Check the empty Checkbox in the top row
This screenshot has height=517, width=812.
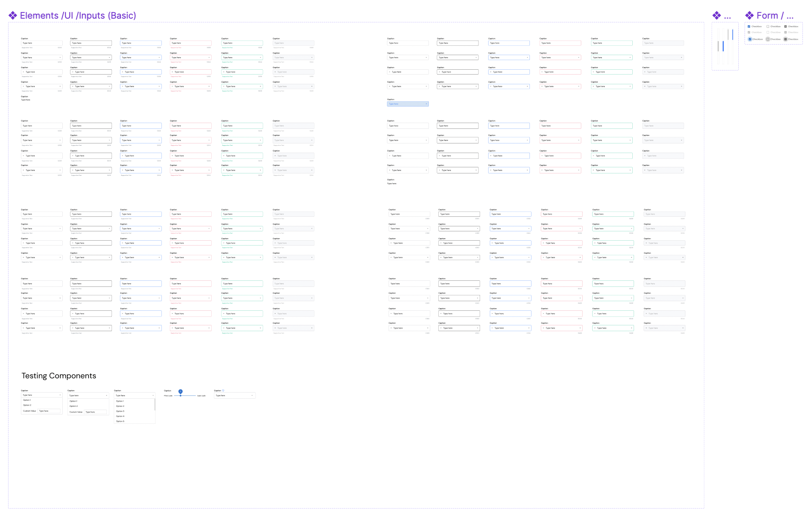[768, 26]
